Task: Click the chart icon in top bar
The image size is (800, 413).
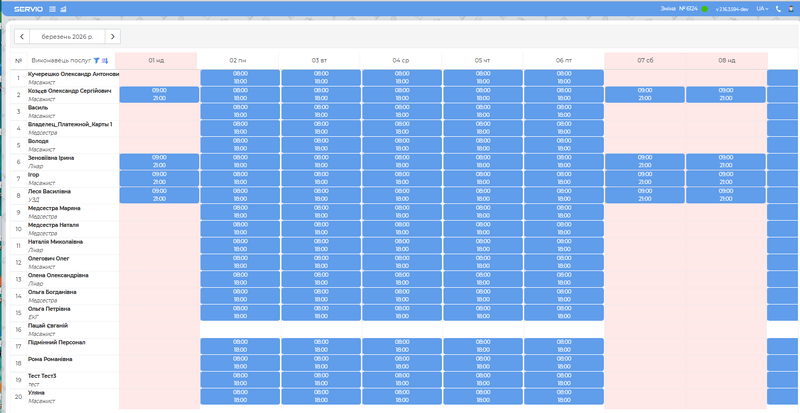Action: point(64,8)
